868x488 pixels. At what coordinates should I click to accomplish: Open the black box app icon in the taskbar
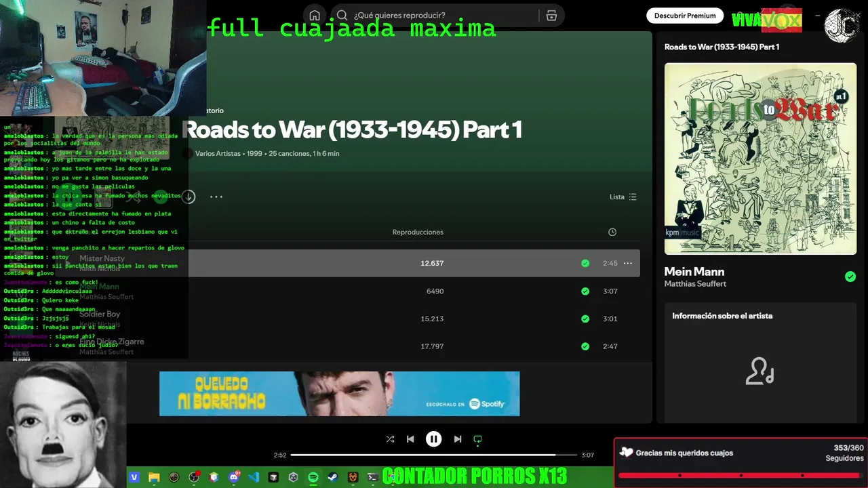click(273, 478)
